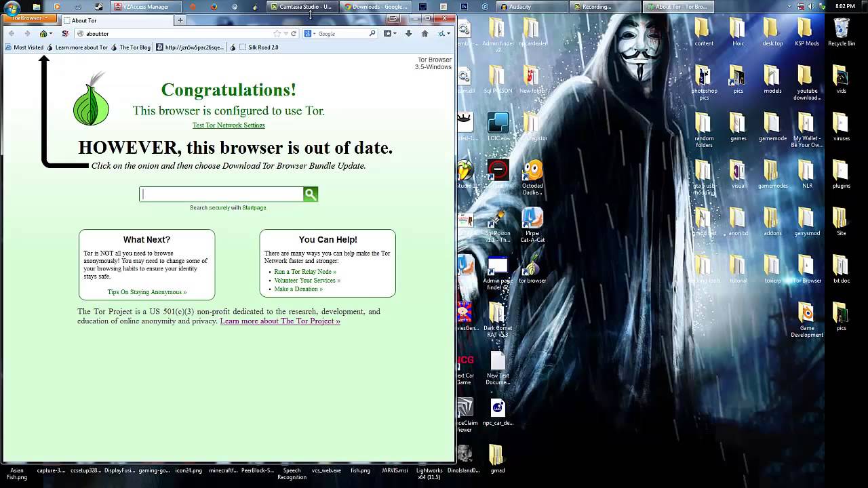Bookmark this page with the star icon
This screenshot has width=868, height=488.
[x=277, y=33]
